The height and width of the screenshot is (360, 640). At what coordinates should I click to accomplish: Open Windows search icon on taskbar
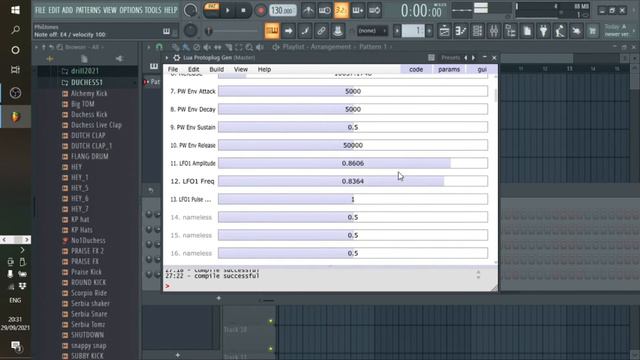[15, 30]
